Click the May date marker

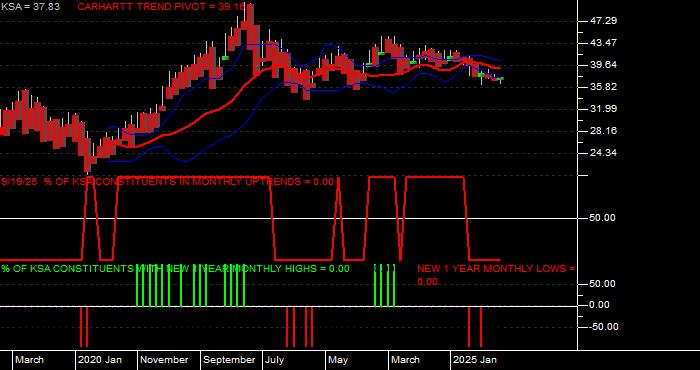[338, 360]
